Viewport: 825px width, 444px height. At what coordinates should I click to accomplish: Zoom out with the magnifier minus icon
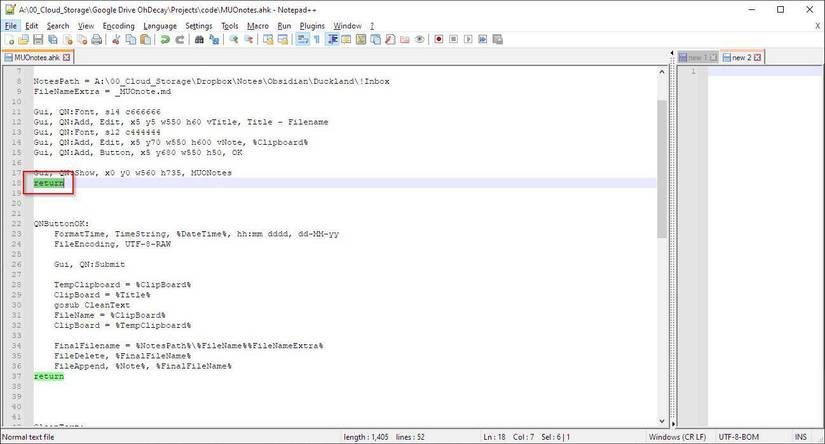point(248,39)
